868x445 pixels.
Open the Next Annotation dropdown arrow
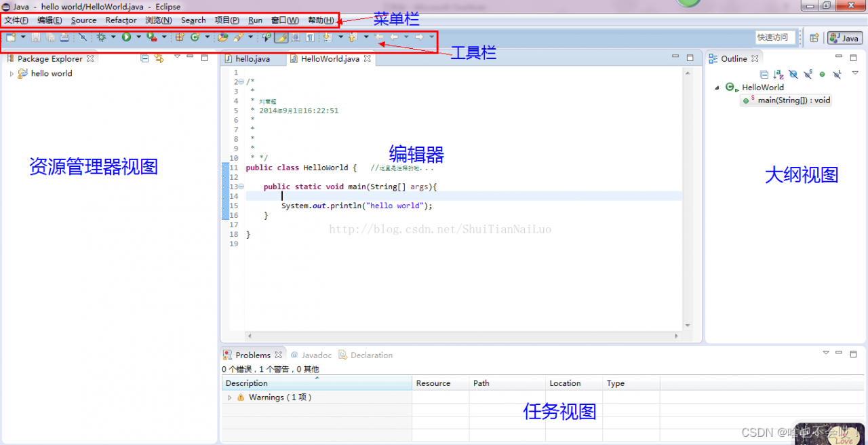click(340, 37)
